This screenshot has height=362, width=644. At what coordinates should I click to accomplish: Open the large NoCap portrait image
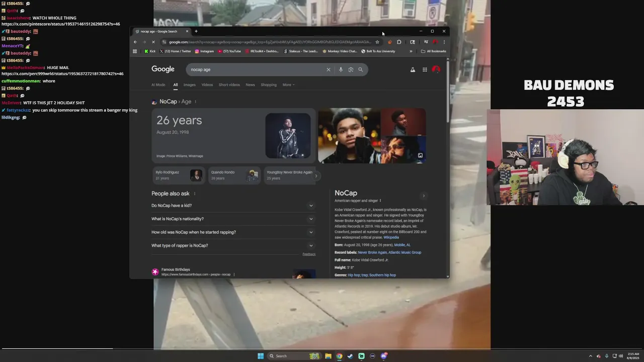coord(349,136)
